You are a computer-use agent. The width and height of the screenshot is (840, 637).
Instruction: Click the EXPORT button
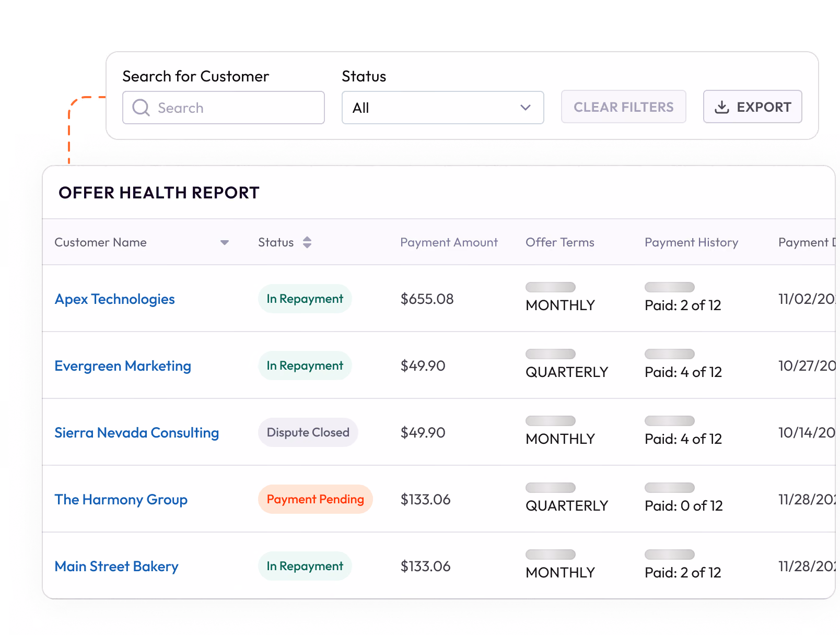point(753,107)
